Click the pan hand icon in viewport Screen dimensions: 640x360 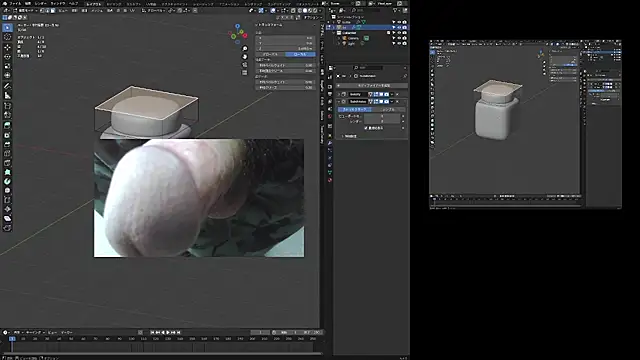point(244,57)
